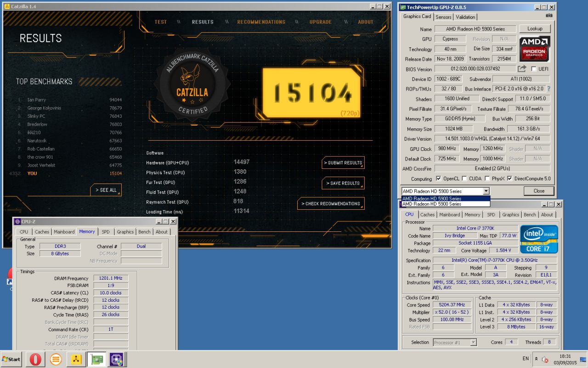Switch to Graphics Card tab in GPU-Z
Viewport: 588px width, 368px height.
click(417, 16)
